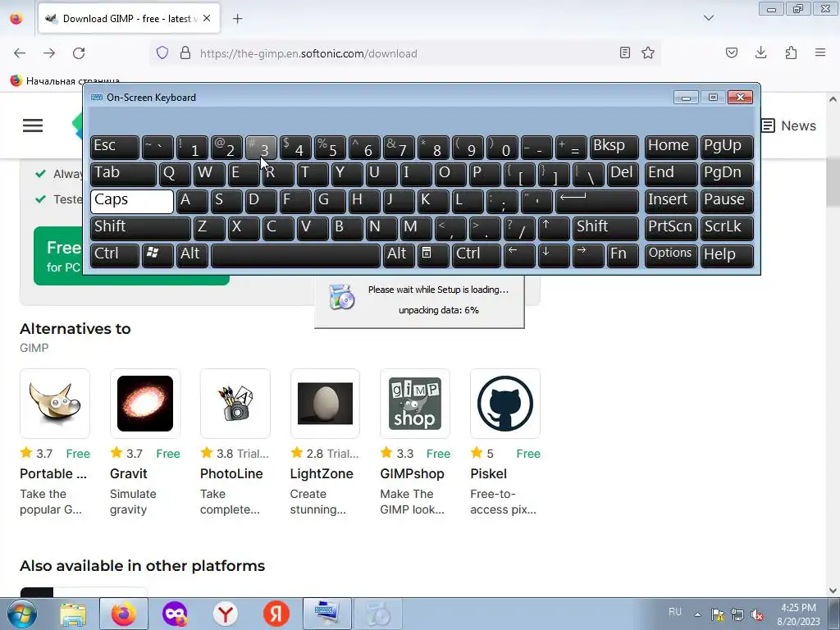Click Firefox forward navigation arrow
Screen dimensions: 840x630
(49, 53)
